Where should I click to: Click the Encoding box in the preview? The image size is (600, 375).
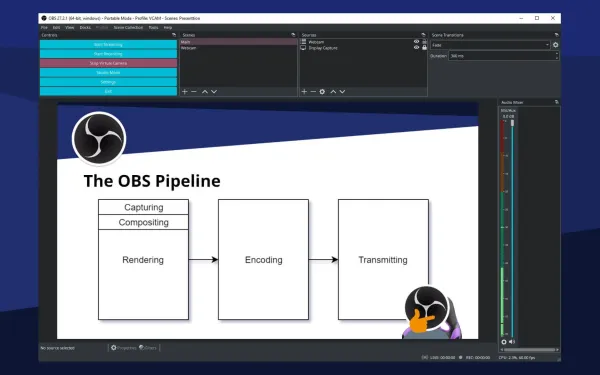click(x=263, y=259)
